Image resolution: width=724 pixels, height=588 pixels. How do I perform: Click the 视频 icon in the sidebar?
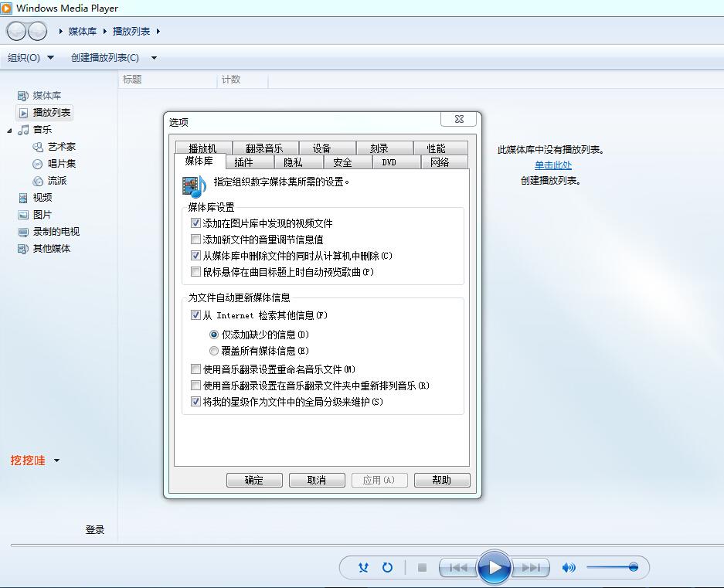[x=22, y=198]
